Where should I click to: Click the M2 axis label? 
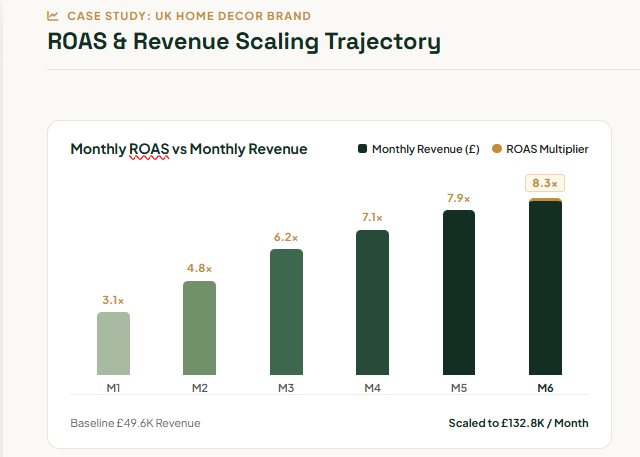(x=200, y=388)
